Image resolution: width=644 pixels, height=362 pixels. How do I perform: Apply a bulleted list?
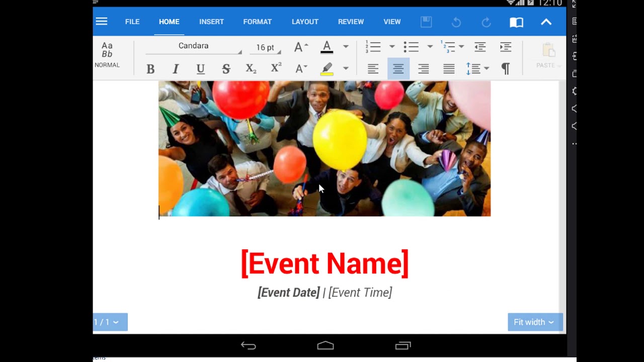411,47
